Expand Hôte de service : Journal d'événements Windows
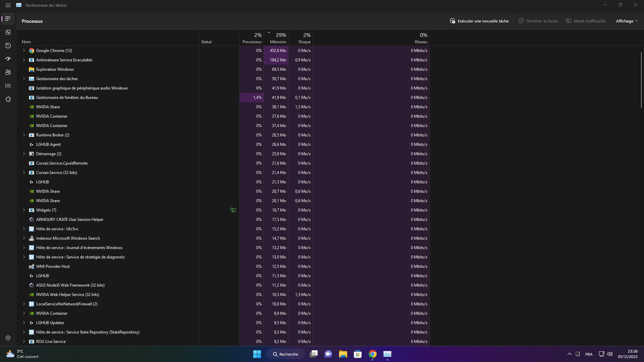Screen dimensions: 644x362 (24, 248)
